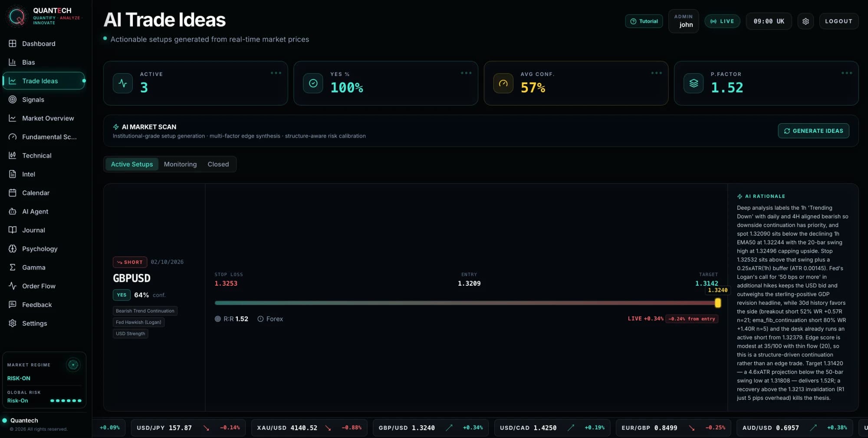
Task: Open the Dashboard sidebar item
Action: pyautogui.click(x=43, y=43)
